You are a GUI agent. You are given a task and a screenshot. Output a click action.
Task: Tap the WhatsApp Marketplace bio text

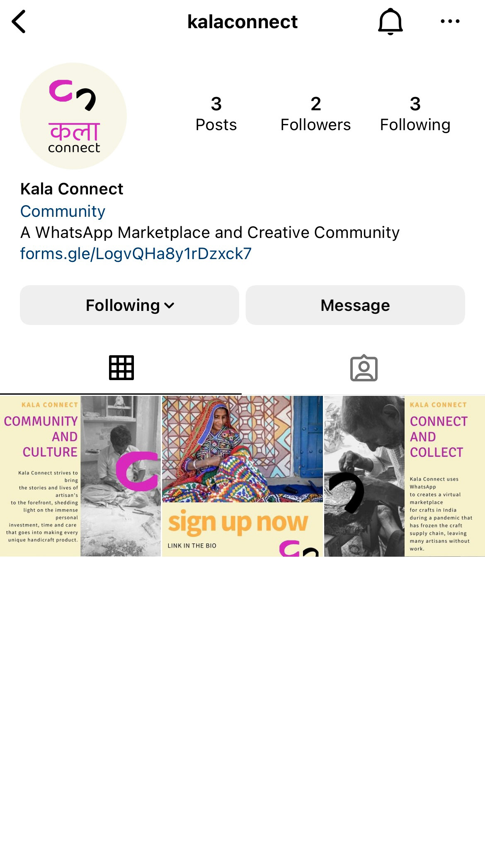pyautogui.click(x=210, y=233)
